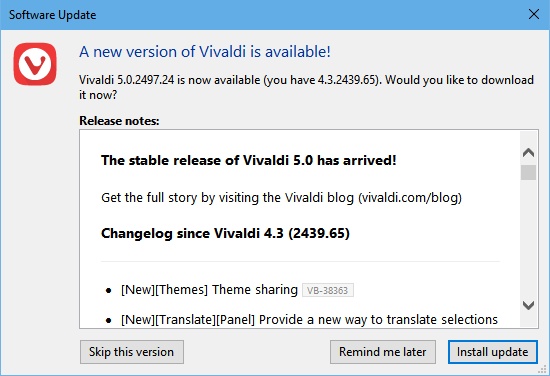Click the VB-38363 bug tag
Viewport: 550px width, 376px height.
(328, 290)
